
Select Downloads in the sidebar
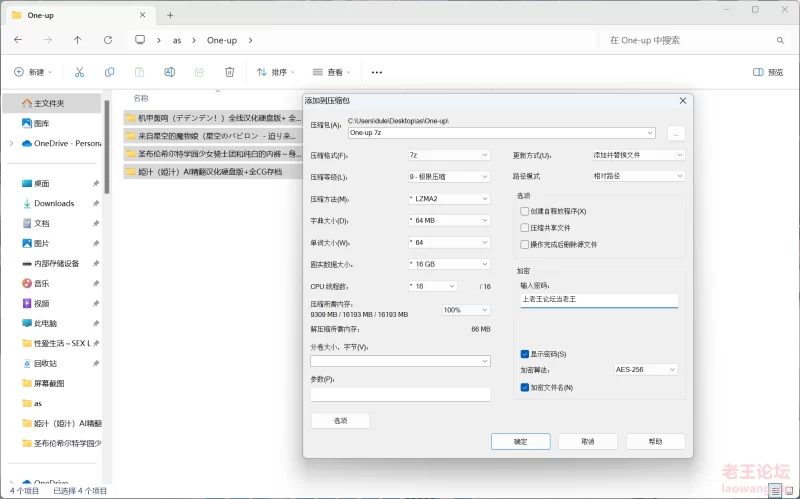coord(54,203)
